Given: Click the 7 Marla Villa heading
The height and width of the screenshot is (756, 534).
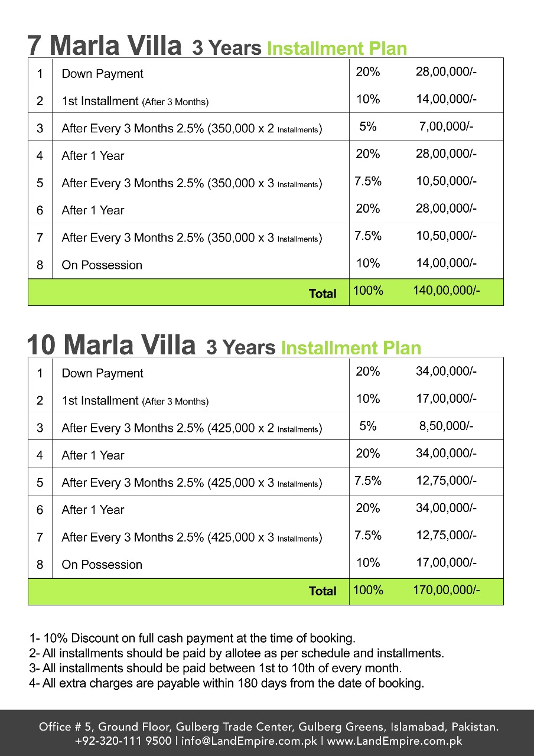Looking at the screenshot, I should (x=105, y=45).
